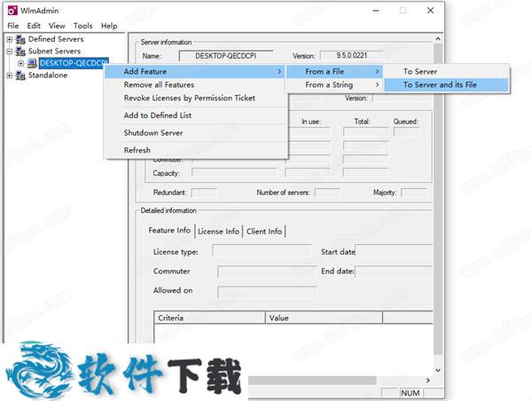Image resolution: width=532 pixels, height=401 pixels.
Task: Select DESKTOP-QECDCPI in the server tree
Action: pyautogui.click(x=74, y=63)
